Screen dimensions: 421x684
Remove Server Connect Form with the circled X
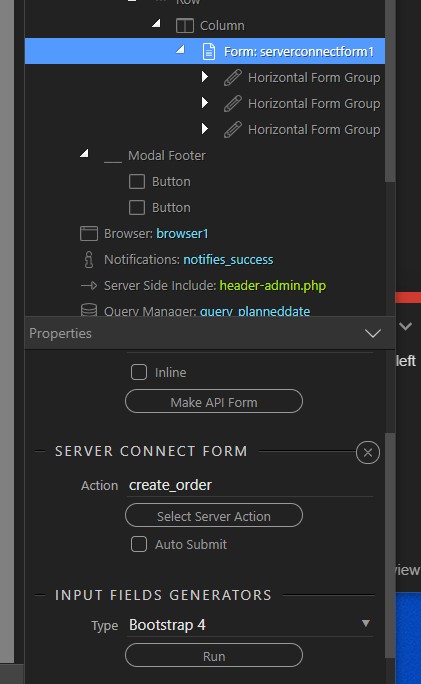(x=368, y=452)
